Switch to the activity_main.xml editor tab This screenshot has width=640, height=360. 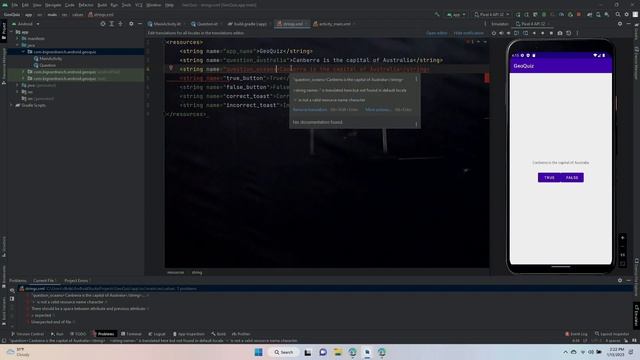(332, 24)
